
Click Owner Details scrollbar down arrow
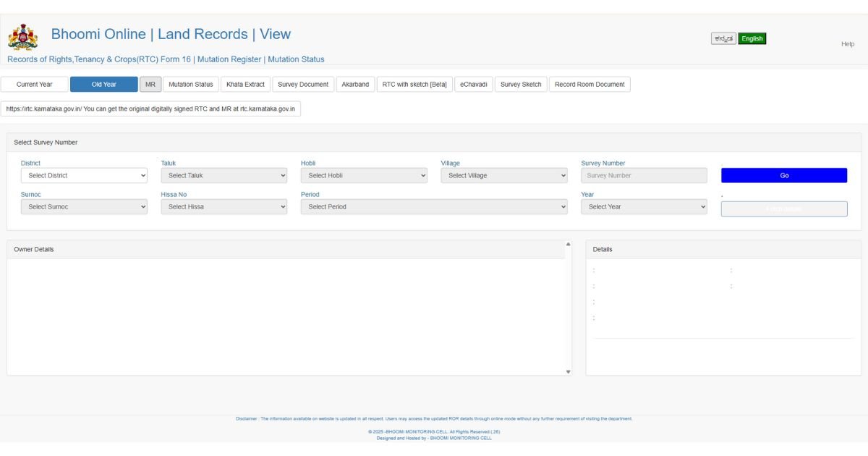(568, 371)
